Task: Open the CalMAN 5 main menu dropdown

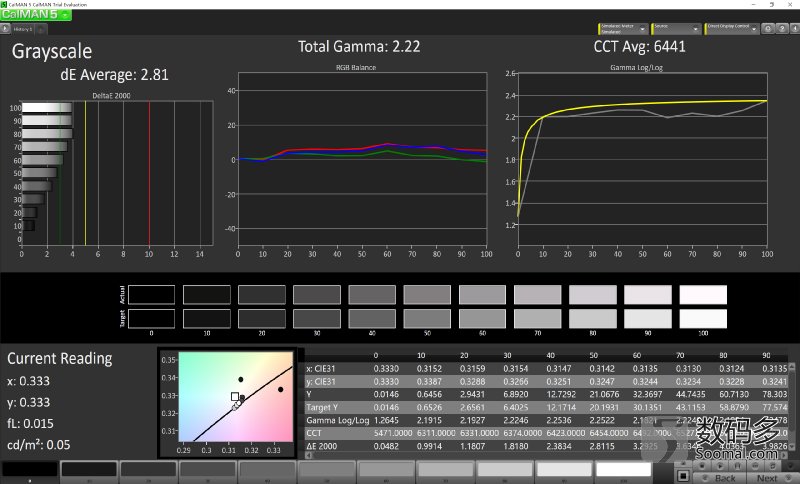Action: (x=36, y=15)
